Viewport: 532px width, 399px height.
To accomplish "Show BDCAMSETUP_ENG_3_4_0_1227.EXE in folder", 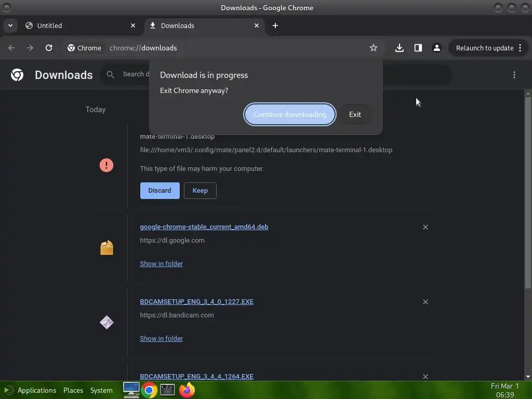I will tap(161, 338).
